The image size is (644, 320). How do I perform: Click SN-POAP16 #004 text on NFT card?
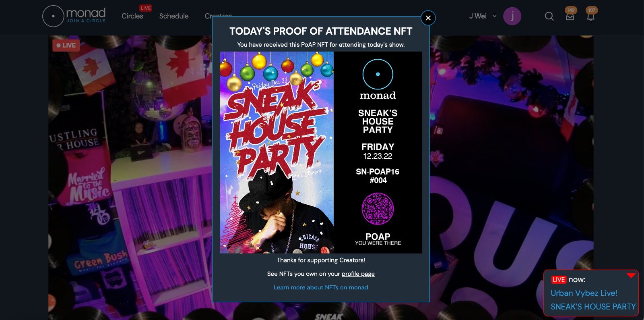(378, 176)
